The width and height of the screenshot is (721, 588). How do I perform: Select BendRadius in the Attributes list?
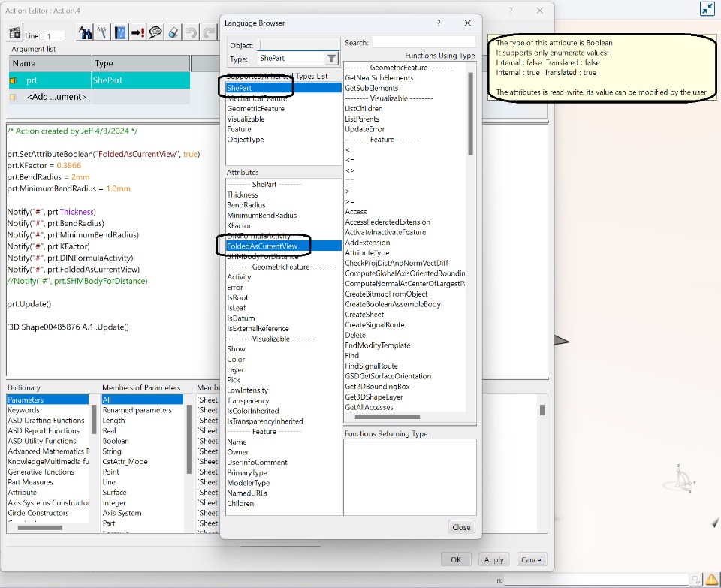246,204
